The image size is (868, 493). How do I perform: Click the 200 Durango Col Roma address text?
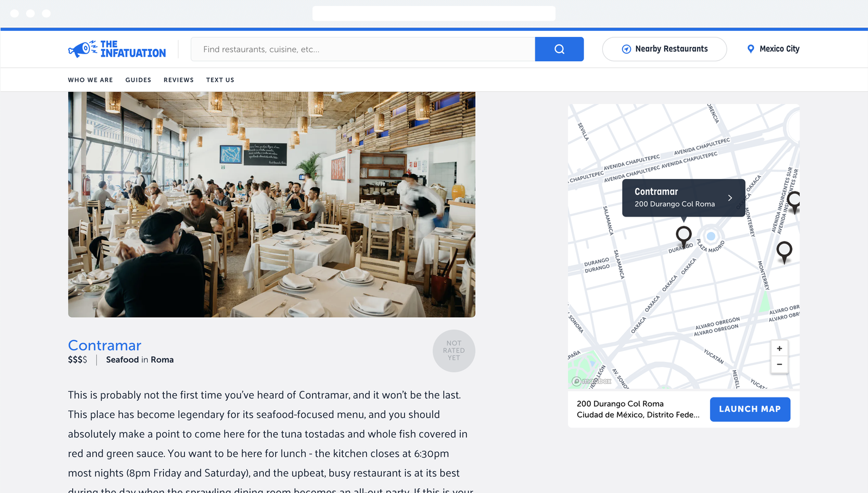[620, 404]
